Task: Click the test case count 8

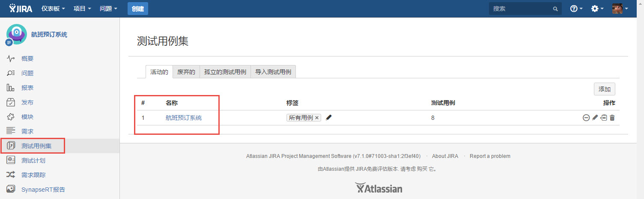Action: (433, 118)
